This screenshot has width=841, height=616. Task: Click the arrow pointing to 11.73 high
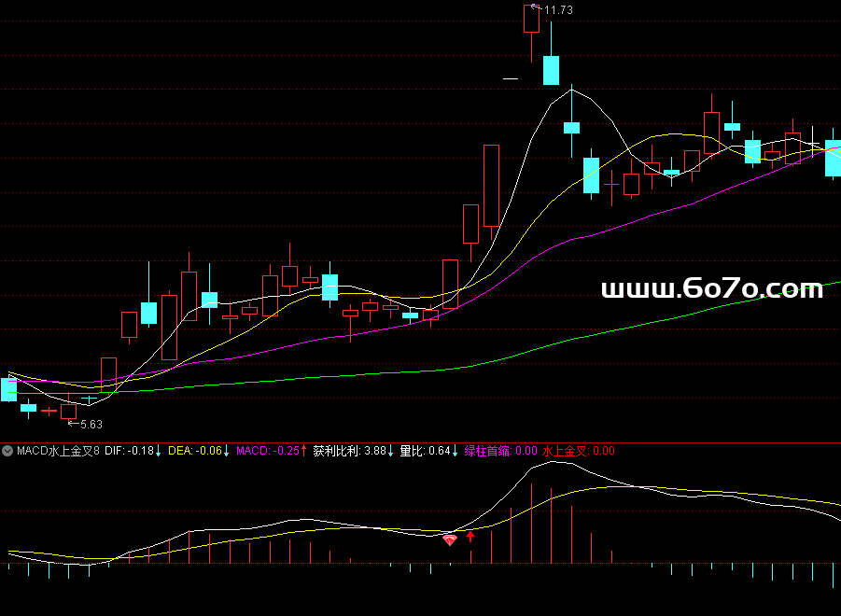[535, 8]
